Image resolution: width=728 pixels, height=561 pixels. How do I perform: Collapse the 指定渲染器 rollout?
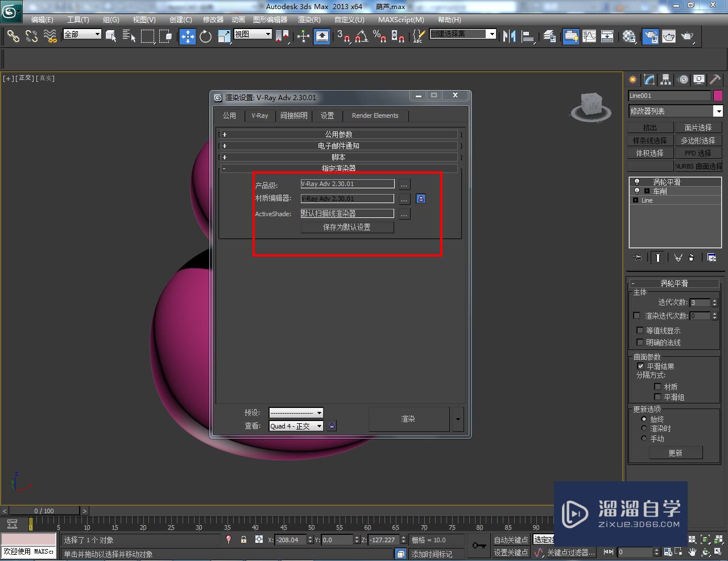(x=338, y=168)
